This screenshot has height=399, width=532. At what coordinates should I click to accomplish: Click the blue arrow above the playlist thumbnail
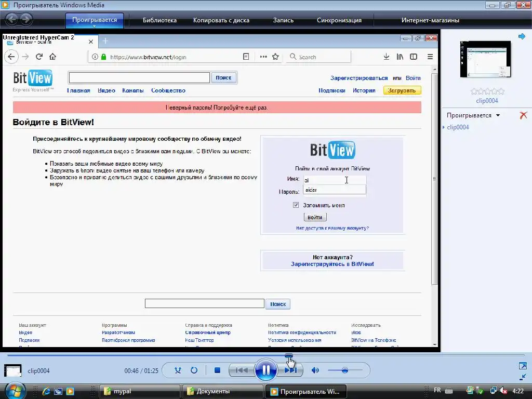click(522, 36)
